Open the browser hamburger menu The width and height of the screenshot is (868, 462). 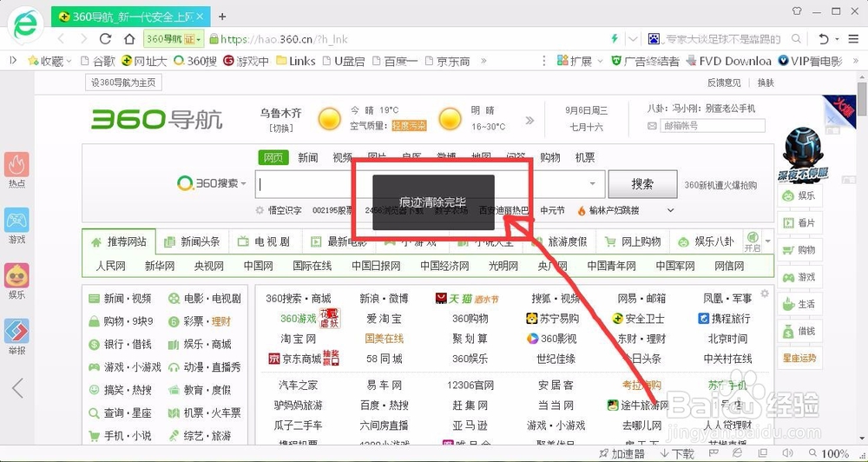852,39
